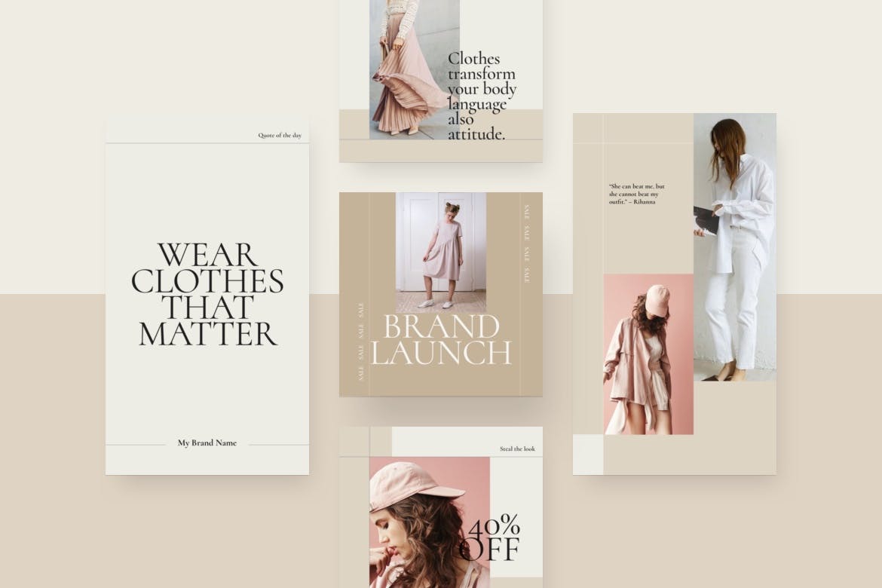Screen dimensions: 882x588
Task: Click the "My Brand Name" text
Action: [207, 443]
